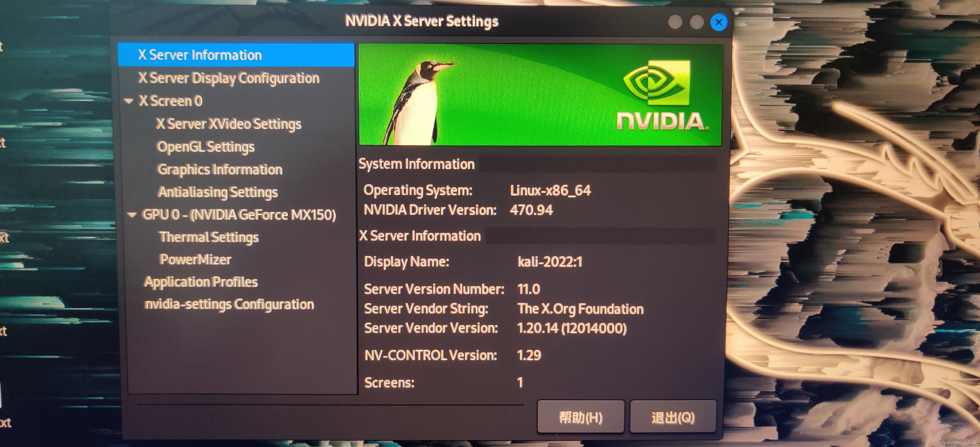Open Graphics Information page
Screen dimensions: 980x447
coord(220,169)
